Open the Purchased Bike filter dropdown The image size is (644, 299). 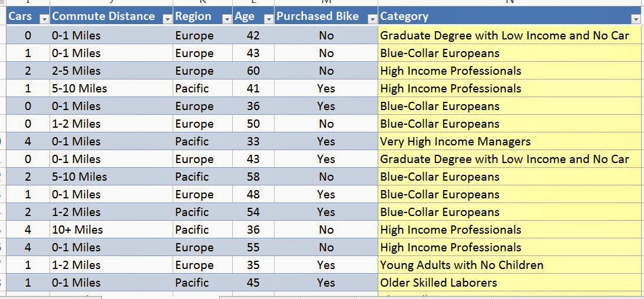372,19
